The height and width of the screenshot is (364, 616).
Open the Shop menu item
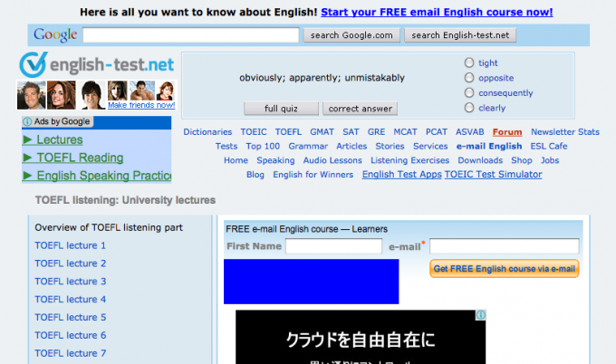[x=521, y=160]
